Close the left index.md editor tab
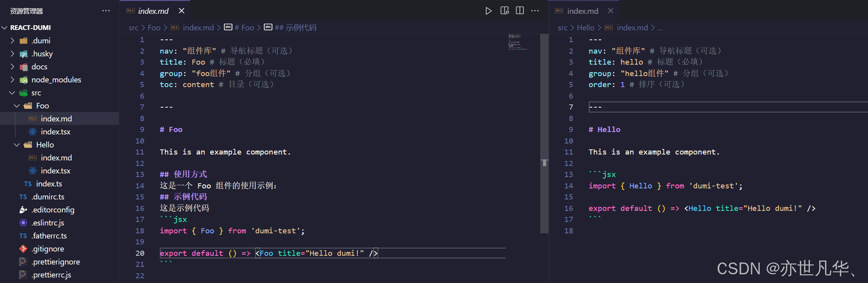Screen dimensions: 868x283 tap(181, 11)
